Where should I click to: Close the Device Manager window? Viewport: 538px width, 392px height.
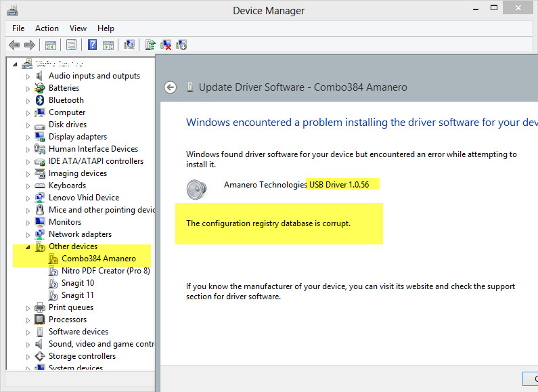[x=518, y=8]
